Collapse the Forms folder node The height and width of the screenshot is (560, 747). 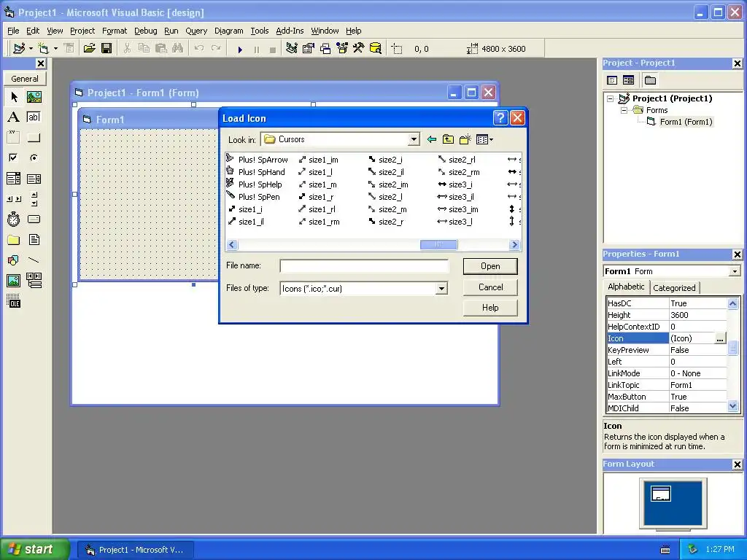tap(624, 110)
